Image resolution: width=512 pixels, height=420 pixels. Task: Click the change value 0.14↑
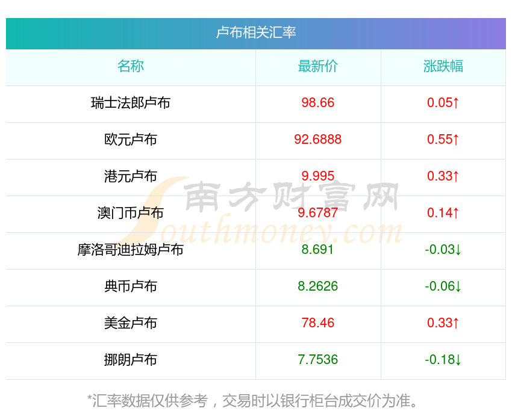point(443,213)
